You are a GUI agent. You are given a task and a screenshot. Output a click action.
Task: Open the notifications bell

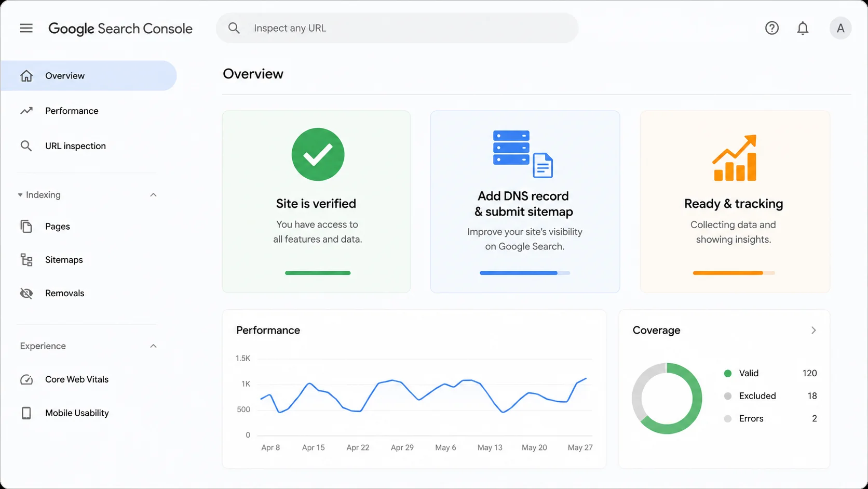point(803,28)
